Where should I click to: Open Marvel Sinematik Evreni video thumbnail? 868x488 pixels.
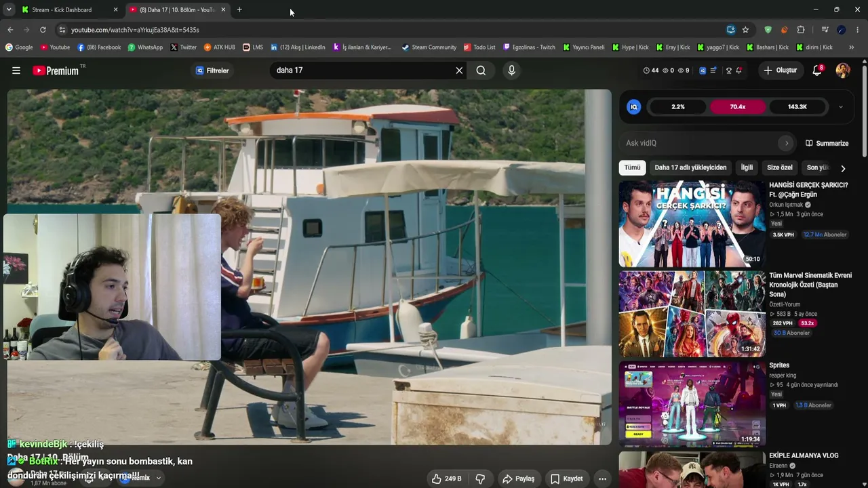(692, 314)
